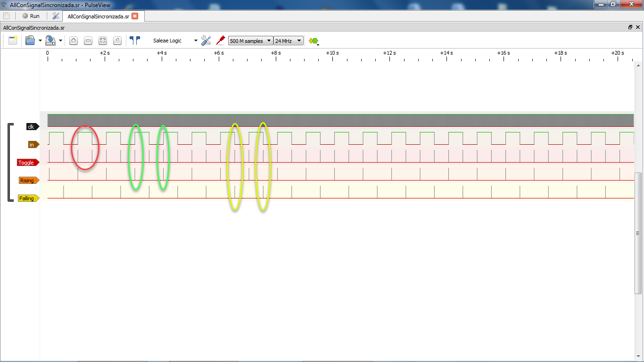Minimize the PulseView window
Viewport: 644px width, 362px height.
point(600,4)
